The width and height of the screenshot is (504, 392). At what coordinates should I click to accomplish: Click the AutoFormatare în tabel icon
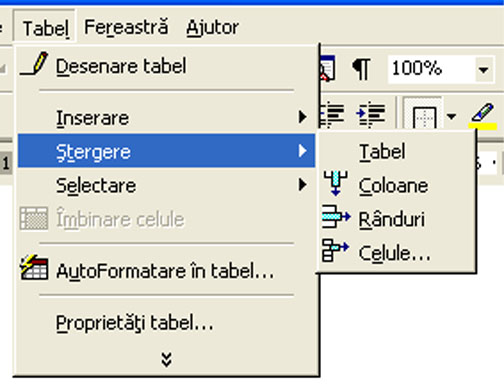point(34,267)
